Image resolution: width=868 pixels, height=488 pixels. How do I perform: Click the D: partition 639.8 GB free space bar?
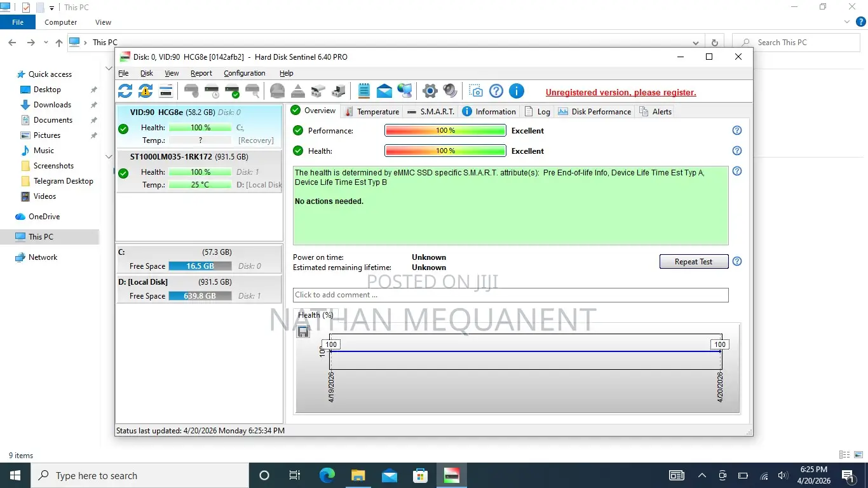pos(200,296)
